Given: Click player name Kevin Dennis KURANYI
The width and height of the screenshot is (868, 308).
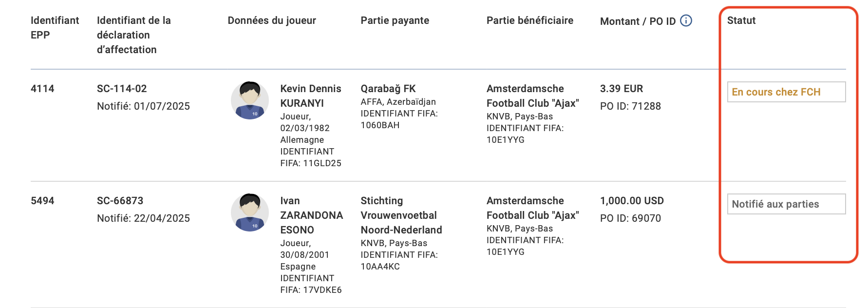Looking at the screenshot, I should tap(310, 96).
